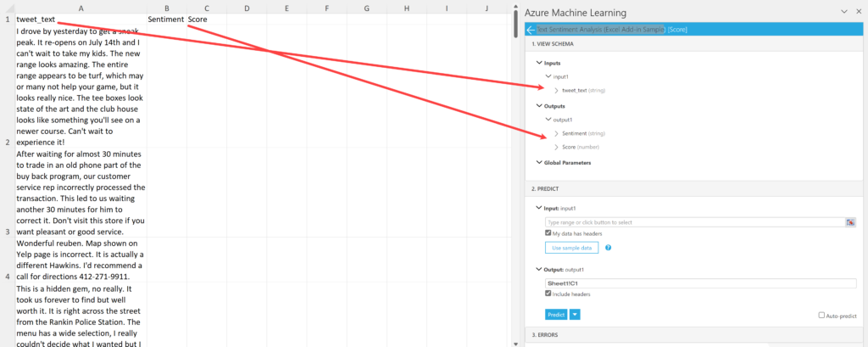Open the blue help question mark icon
Screen dimensions: 868x347
[608, 248]
